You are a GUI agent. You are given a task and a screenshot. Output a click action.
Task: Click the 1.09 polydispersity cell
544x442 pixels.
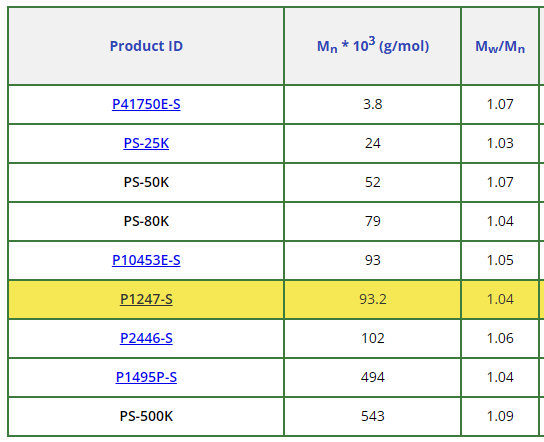click(500, 416)
